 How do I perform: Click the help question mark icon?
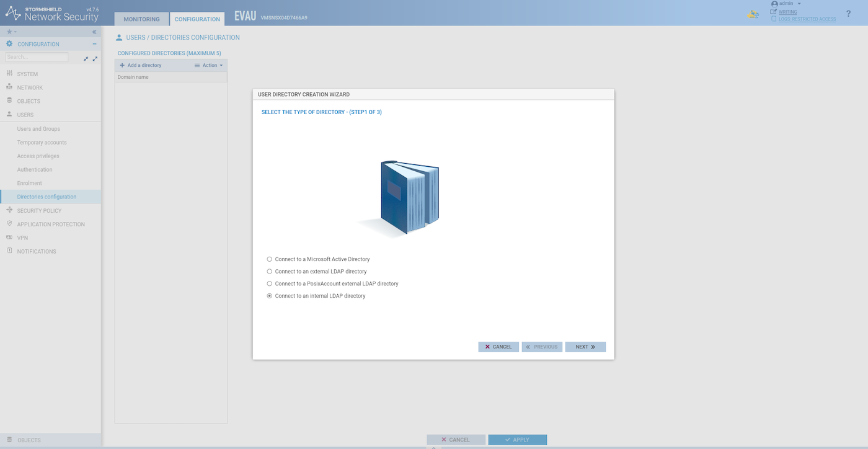[848, 14]
